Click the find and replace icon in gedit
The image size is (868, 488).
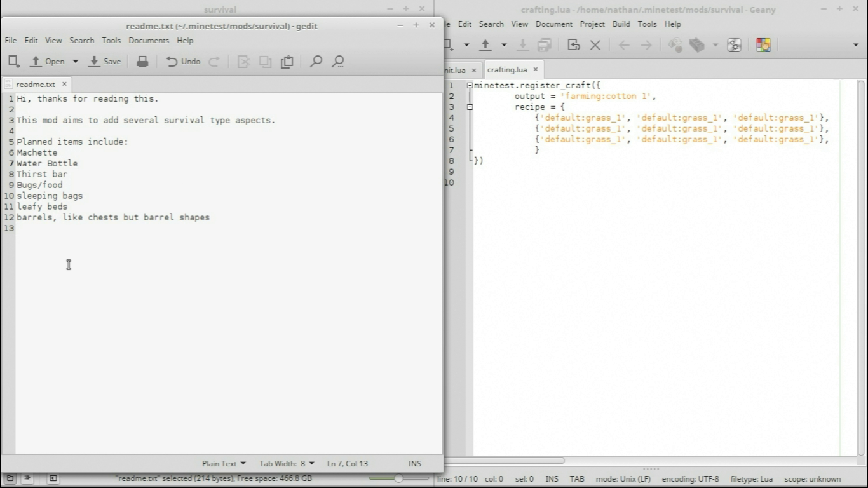338,62
